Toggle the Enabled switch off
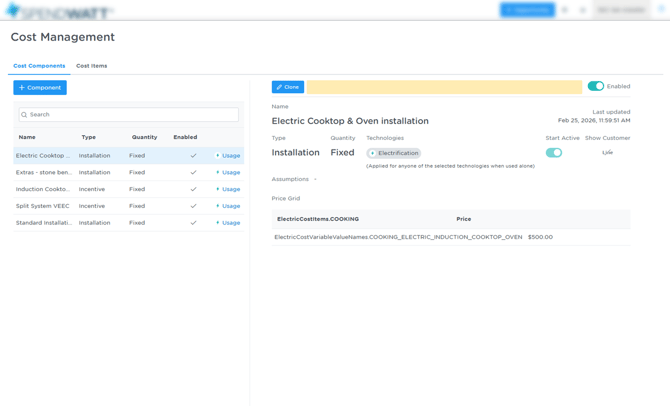 coord(596,86)
